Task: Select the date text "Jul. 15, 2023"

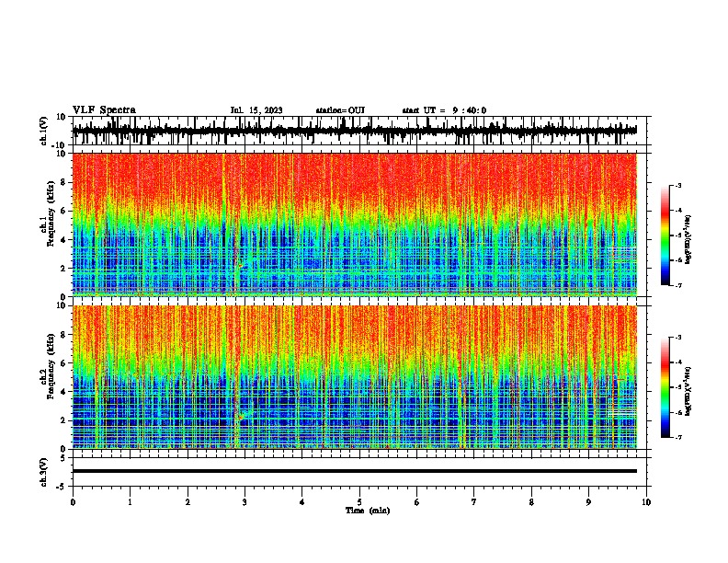Action: click(x=256, y=110)
